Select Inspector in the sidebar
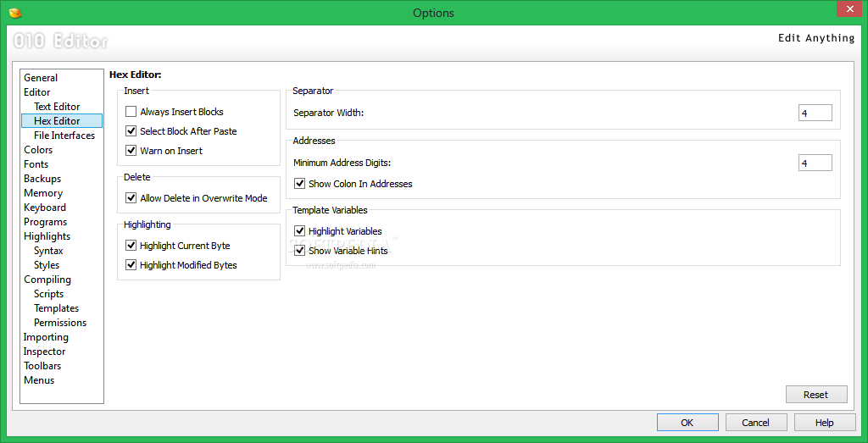 44,352
